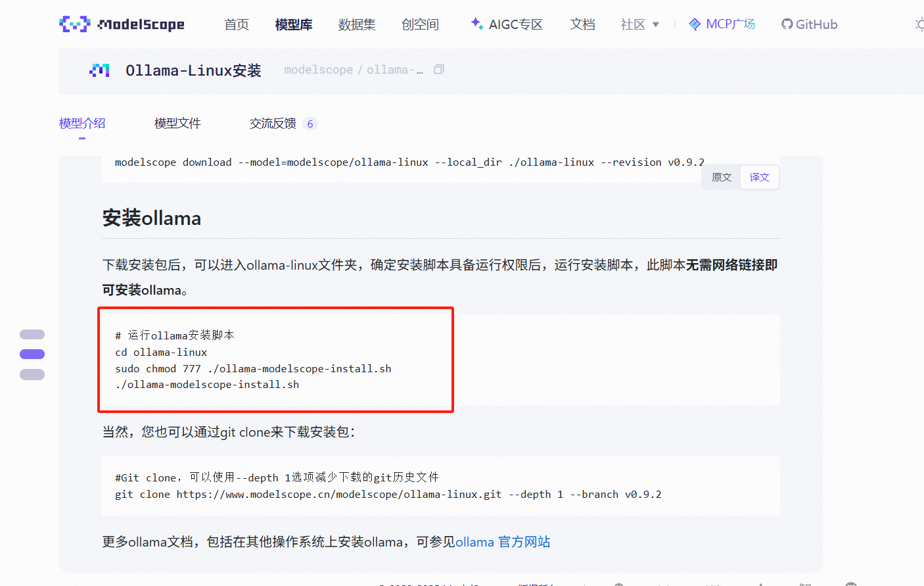
Task: Open the 模型库 model library
Action: coord(294,24)
